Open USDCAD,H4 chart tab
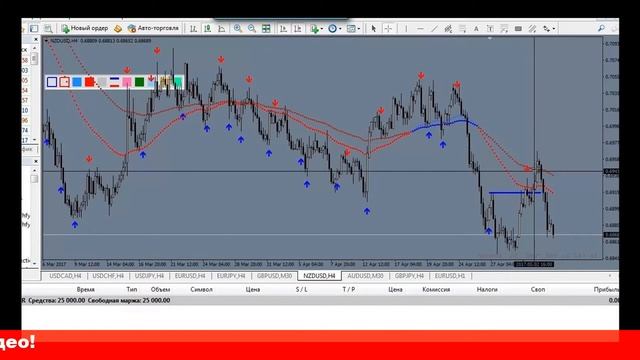Screen dimensions: 640x360 [65, 276]
